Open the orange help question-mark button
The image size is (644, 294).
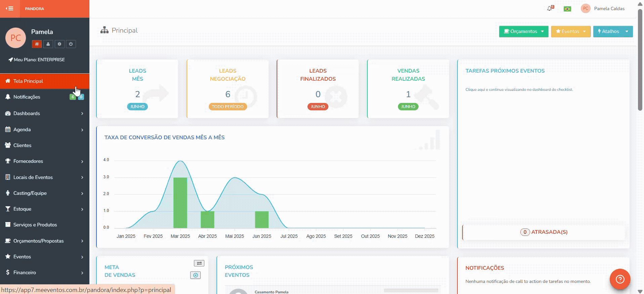[620, 279]
